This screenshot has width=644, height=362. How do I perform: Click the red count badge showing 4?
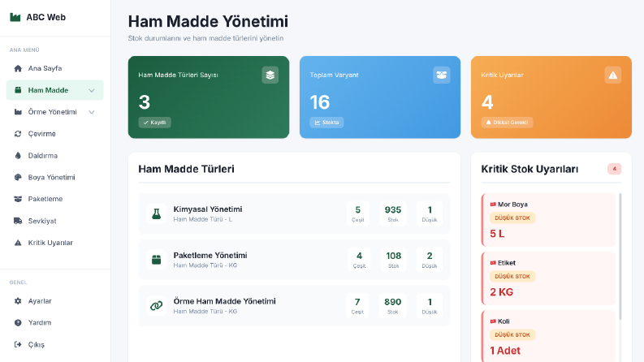(615, 169)
